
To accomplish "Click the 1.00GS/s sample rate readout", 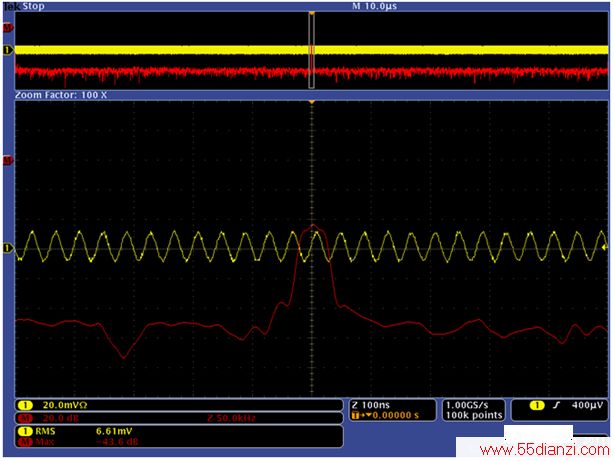I will [x=467, y=405].
